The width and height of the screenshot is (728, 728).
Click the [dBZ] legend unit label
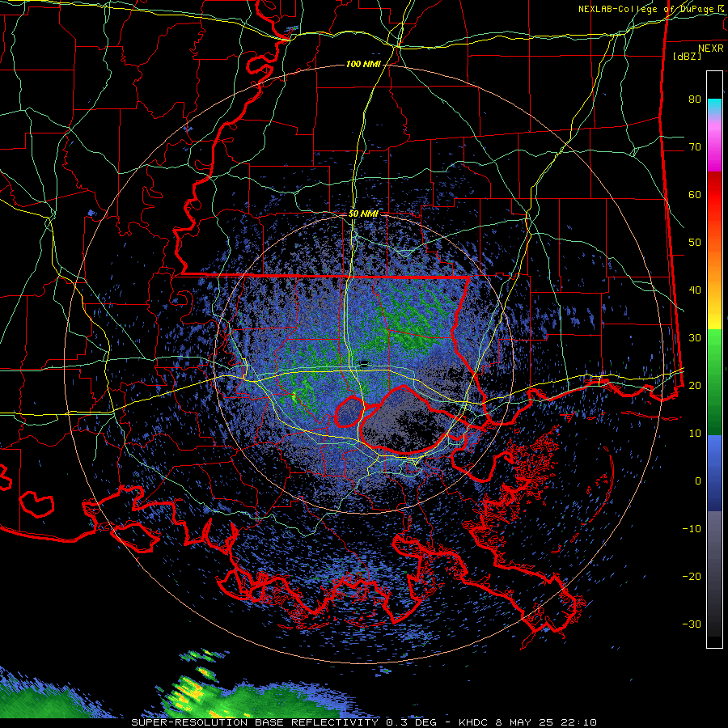click(687, 57)
